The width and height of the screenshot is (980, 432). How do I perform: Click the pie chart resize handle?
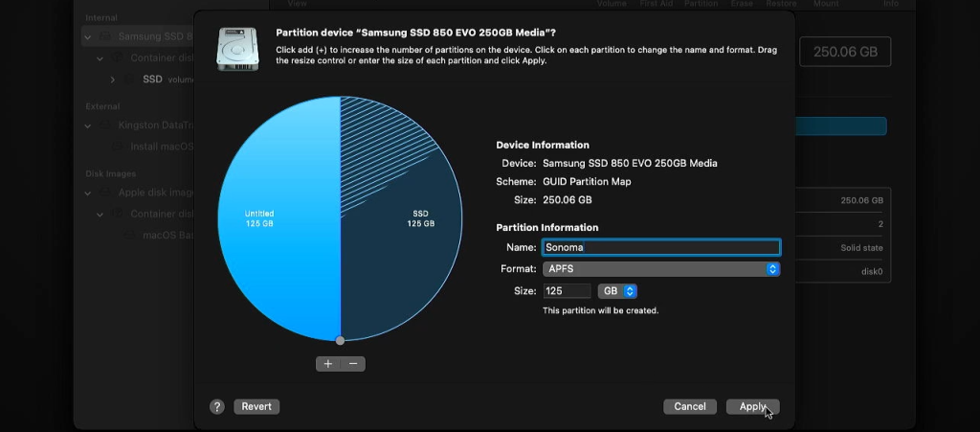[340, 341]
